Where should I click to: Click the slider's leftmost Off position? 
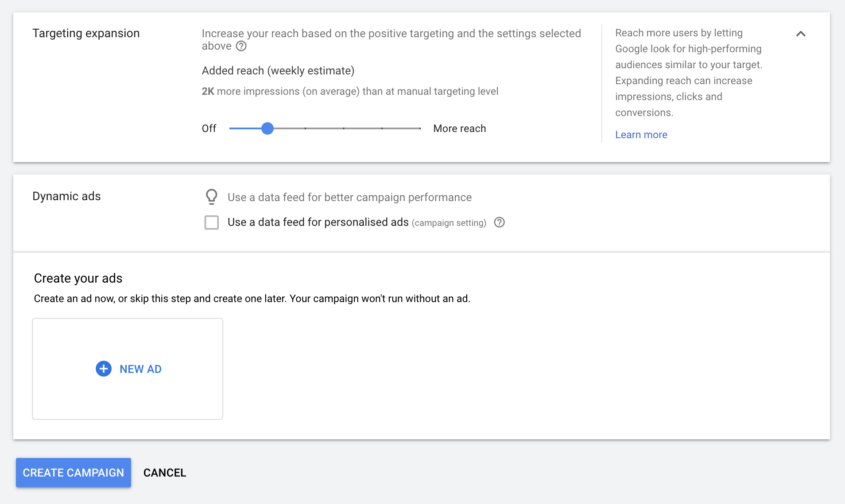(x=230, y=128)
